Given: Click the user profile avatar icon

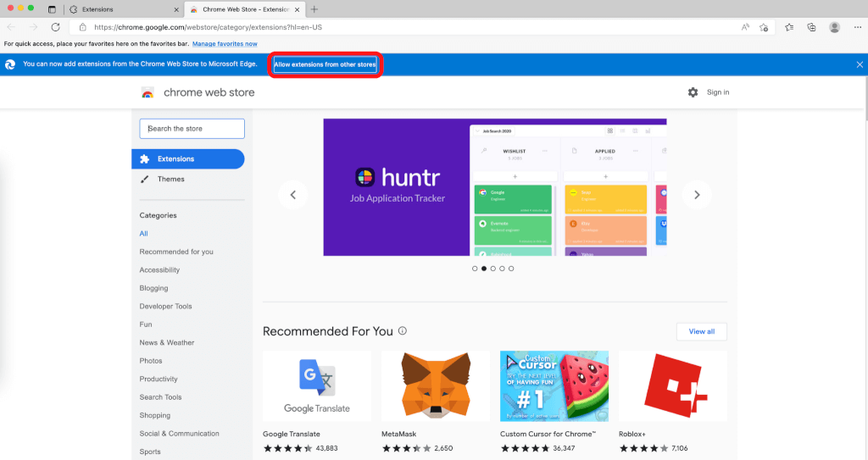Looking at the screenshot, I should point(834,27).
